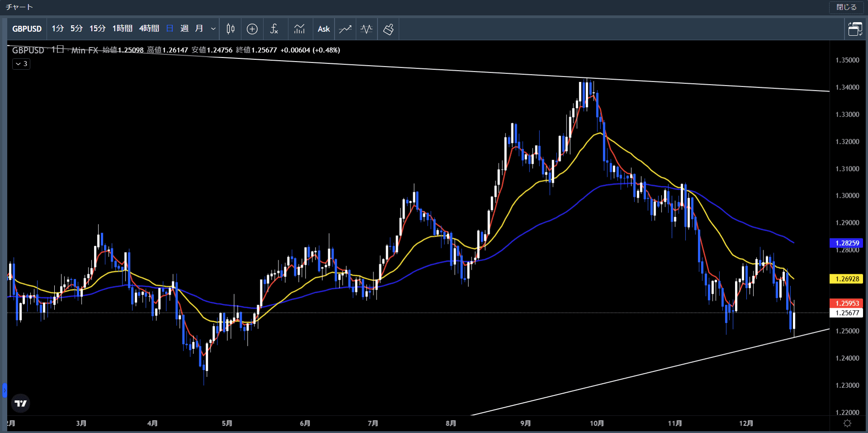868x433 pixels.
Task: Click the +0.00604 (+0.48%) change value
Action: click(x=310, y=50)
